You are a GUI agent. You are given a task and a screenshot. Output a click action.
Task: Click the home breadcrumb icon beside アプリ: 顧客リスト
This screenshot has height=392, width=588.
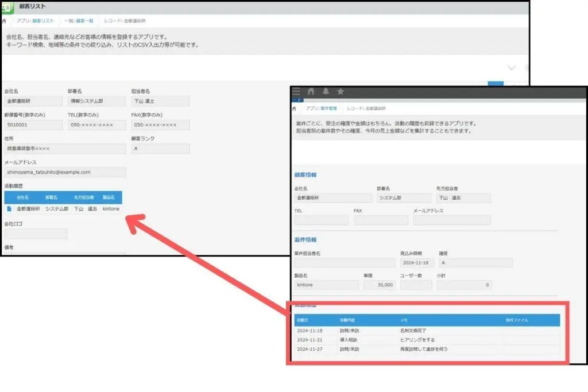(x=5, y=21)
